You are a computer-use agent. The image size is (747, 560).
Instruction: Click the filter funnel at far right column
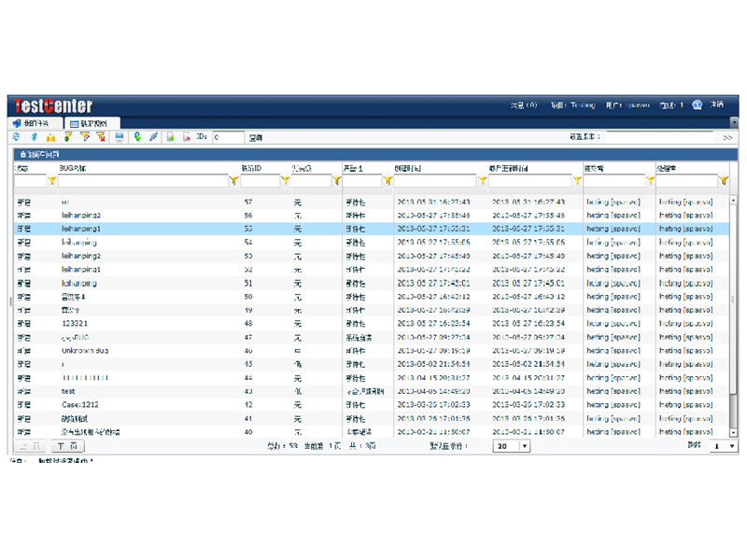click(723, 181)
